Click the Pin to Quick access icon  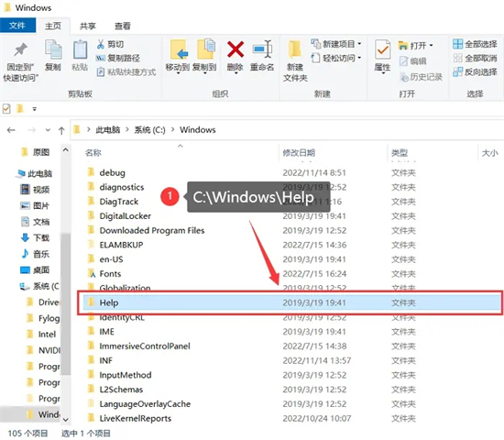click(20, 49)
